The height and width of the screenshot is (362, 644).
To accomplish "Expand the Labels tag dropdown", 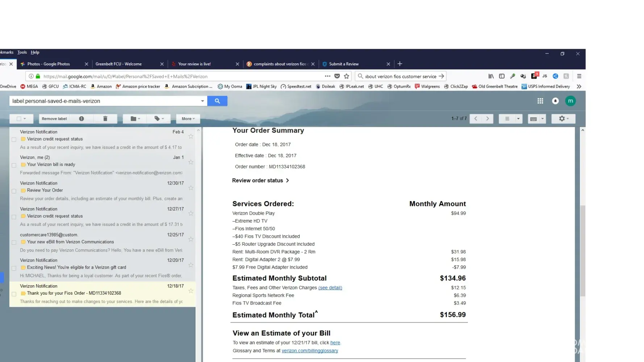I will [159, 119].
